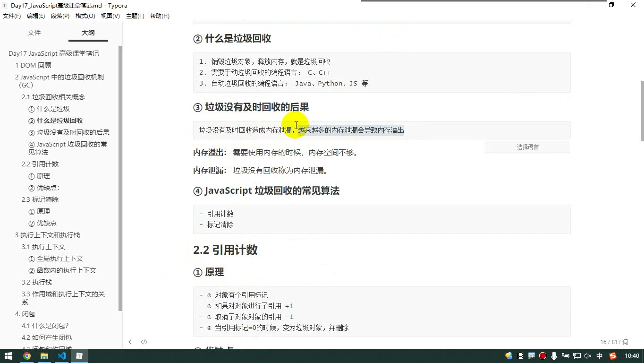Screen dimensions: 644x363
Task: Open the 帮助(H) menu
Action: point(160,16)
